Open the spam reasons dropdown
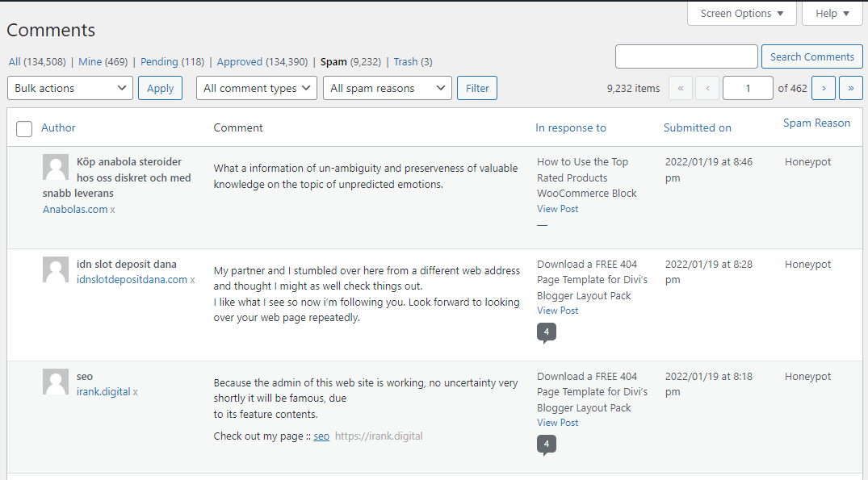The image size is (868, 480). coord(387,87)
